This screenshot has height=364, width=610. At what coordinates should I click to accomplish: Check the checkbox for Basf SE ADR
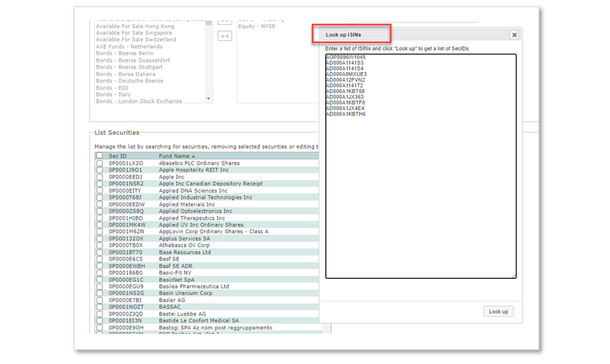coord(99,266)
